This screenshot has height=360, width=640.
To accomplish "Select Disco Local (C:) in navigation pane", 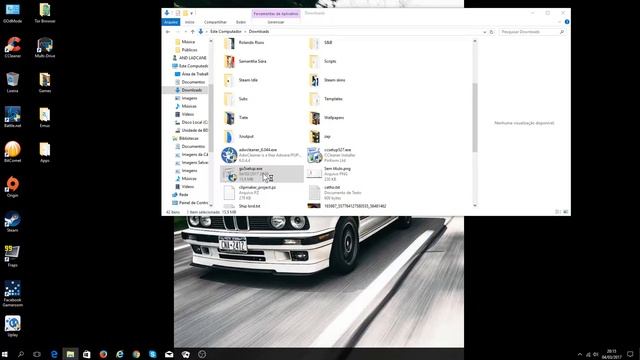I will pos(194,122).
